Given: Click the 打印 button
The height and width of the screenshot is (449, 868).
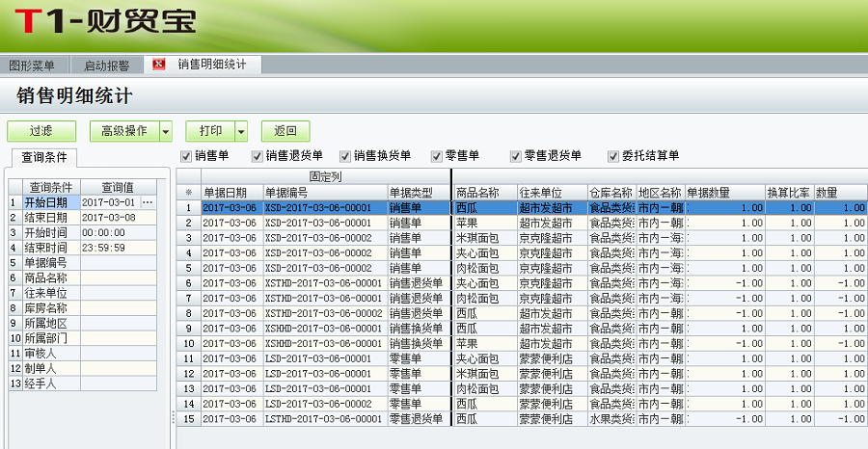Looking at the screenshot, I should (210, 132).
